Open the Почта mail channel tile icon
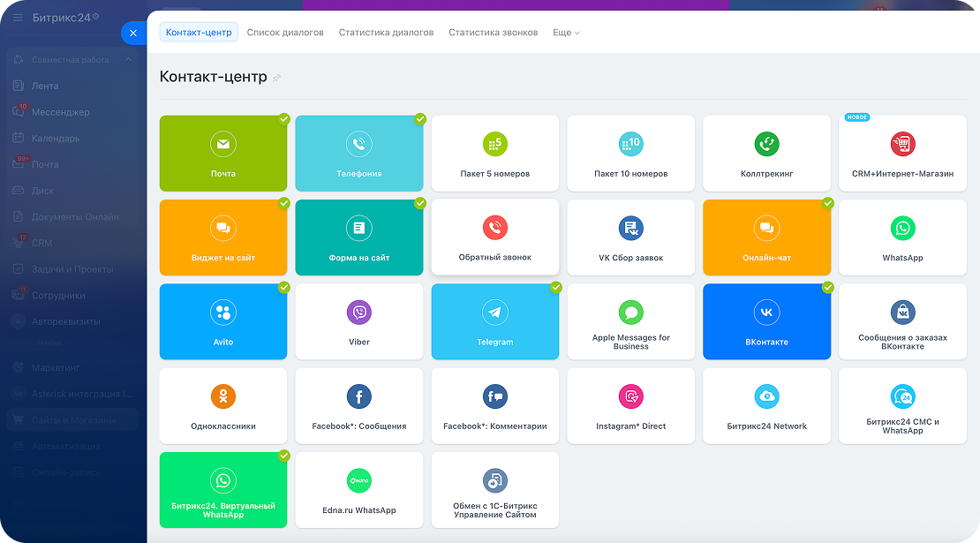This screenshot has height=543, width=980. coord(223,144)
